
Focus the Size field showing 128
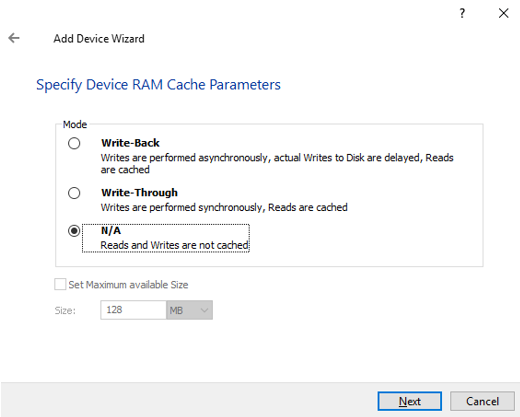(133, 310)
